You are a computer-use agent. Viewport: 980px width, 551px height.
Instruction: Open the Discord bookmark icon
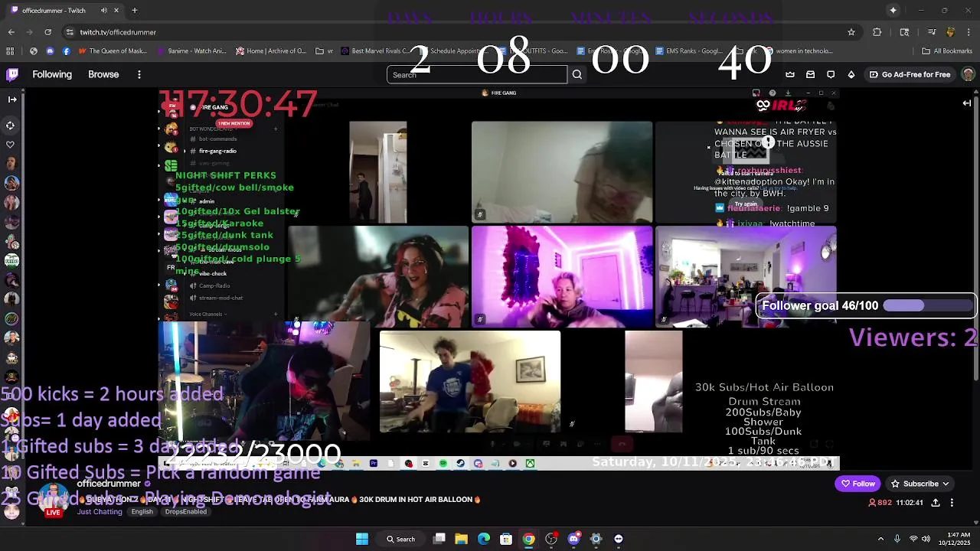tap(50, 51)
